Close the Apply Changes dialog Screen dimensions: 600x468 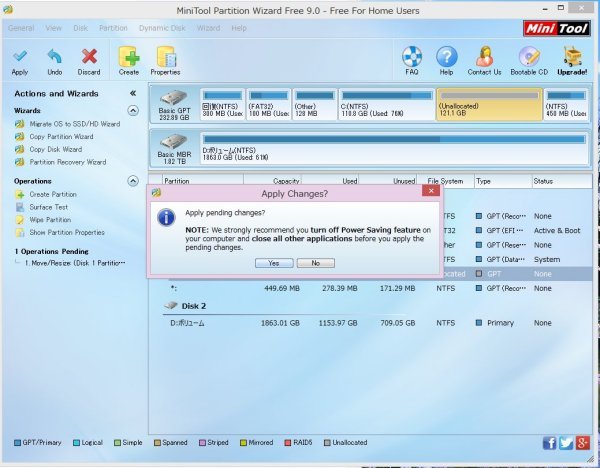pos(431,191)
